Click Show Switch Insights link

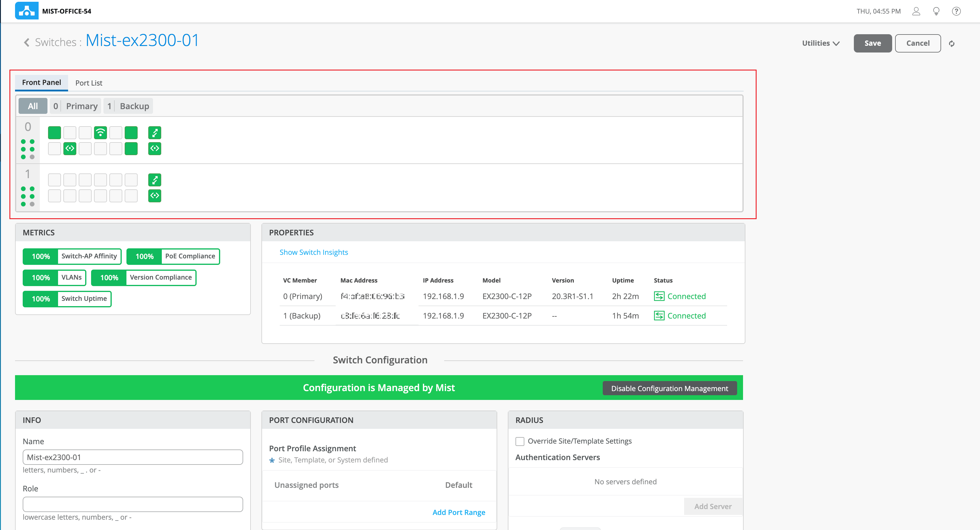(x=314, y=252)
